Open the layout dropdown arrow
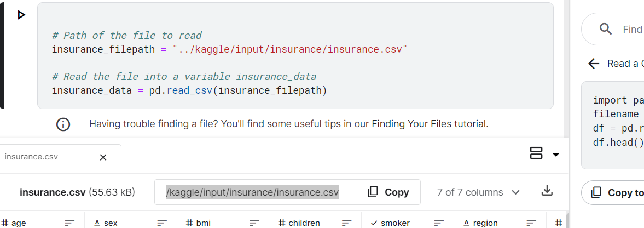The height and width of the screenshot is (228, 644). 556,155
